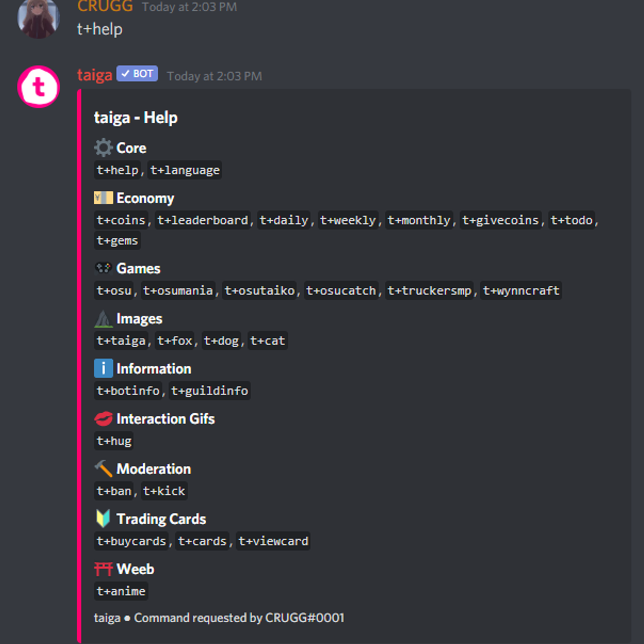This screenshot has height=644, width=644.
Task: Click the Trading Cards beginner icon
Action: (x=103, y=519)
